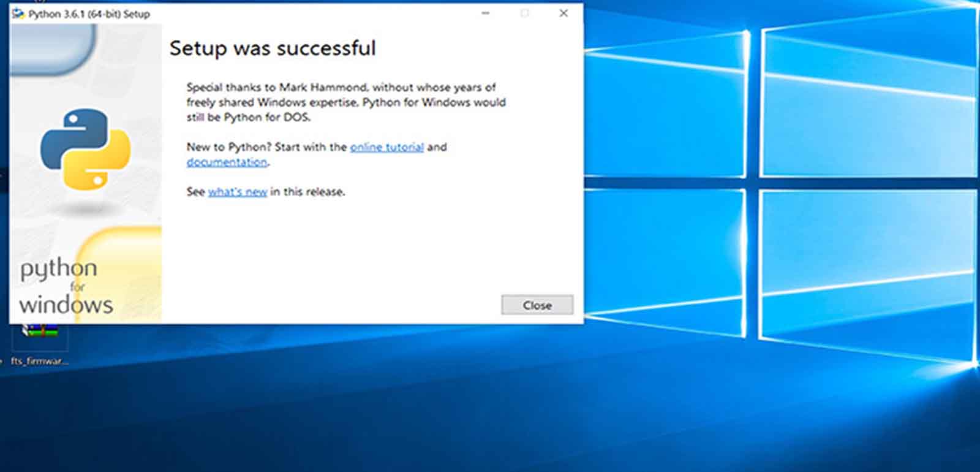Click the 'Setup was successful' heading

(x=273, y=48)
